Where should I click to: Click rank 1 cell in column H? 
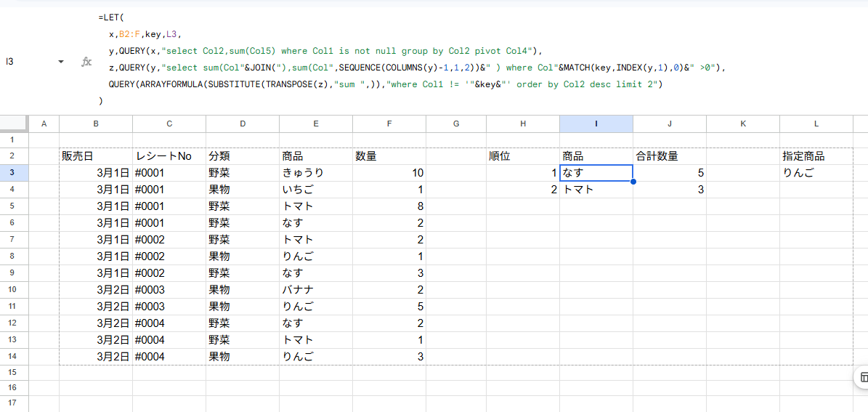pos(522,173)
